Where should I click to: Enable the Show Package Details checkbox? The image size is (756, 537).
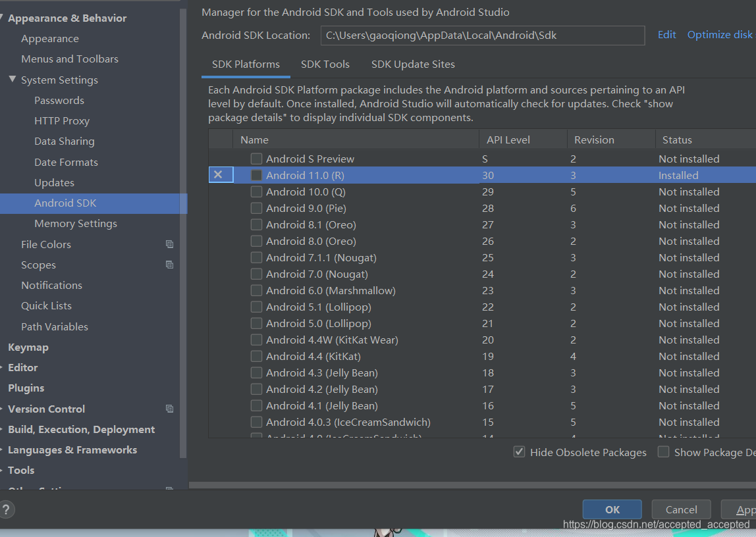pyautogui.click(x=663, y=451)
